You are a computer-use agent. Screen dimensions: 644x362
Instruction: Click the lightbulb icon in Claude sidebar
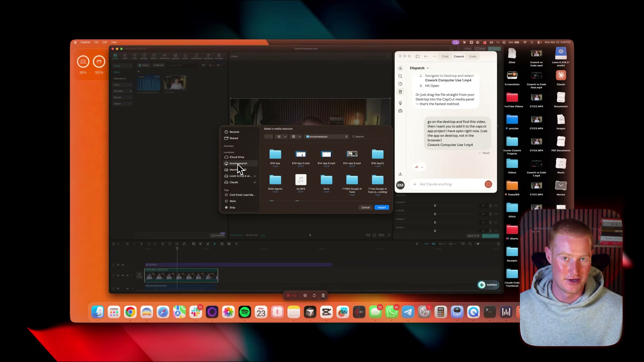(400, 103)
